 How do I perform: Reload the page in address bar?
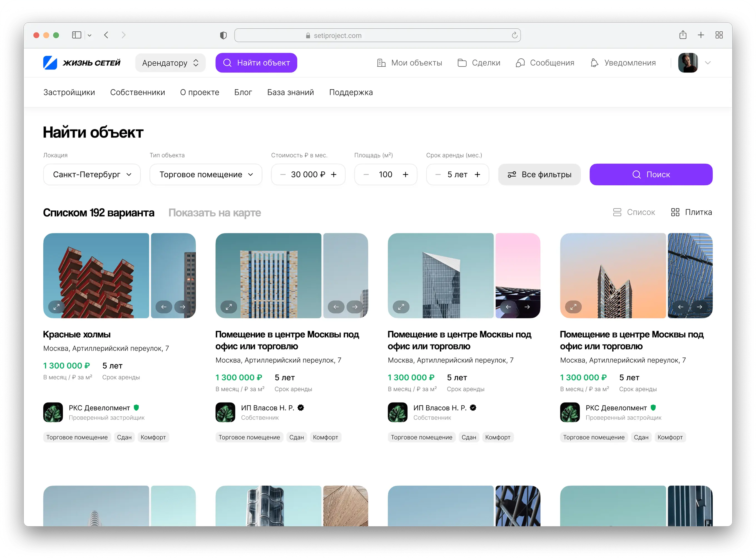pos(514,36)
